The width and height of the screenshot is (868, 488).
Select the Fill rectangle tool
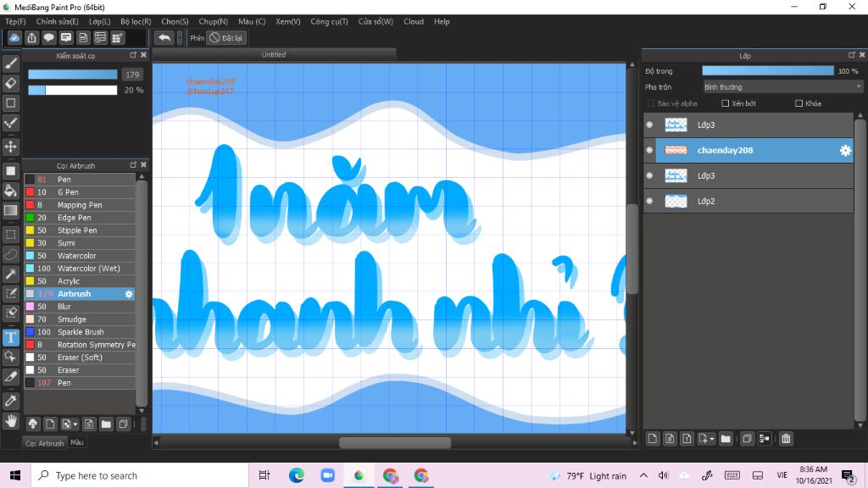pos(10,171)
